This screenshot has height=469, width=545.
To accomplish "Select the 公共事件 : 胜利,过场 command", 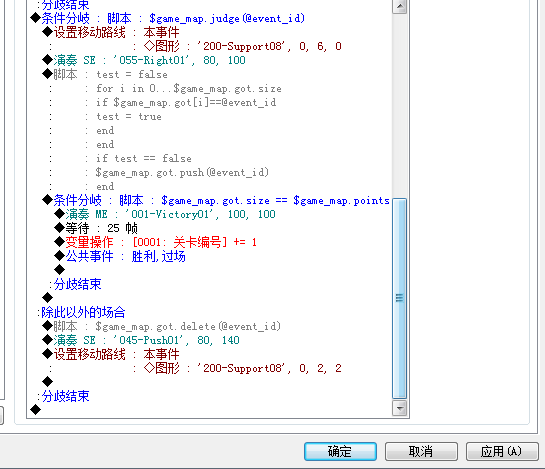I will [x=120, y=256].
